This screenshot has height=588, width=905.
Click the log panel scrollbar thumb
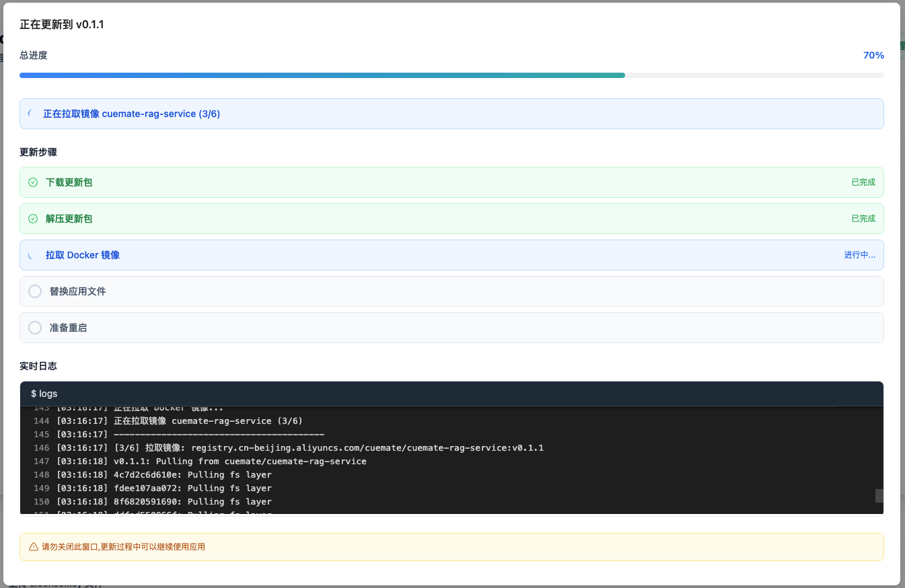pos(879,495)
